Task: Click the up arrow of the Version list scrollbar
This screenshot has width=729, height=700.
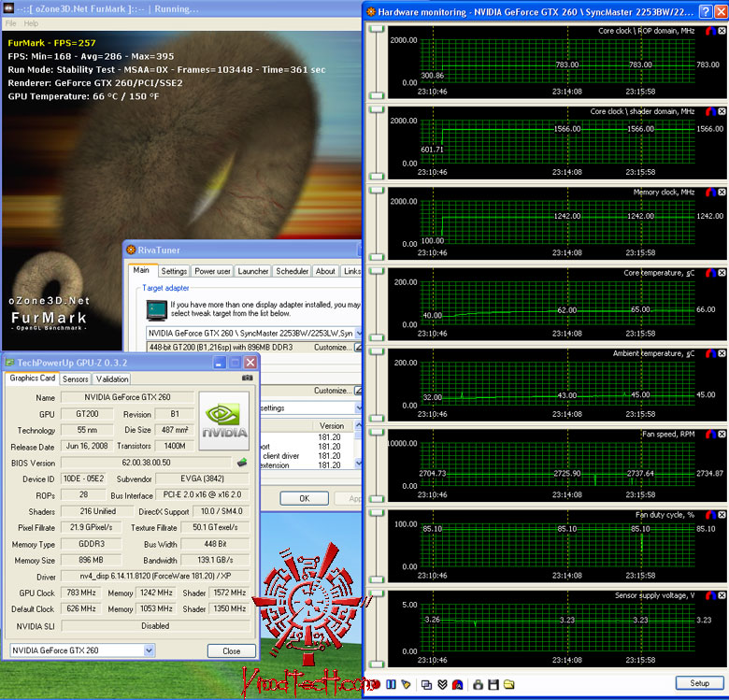Action: click(x=358, y=425)
